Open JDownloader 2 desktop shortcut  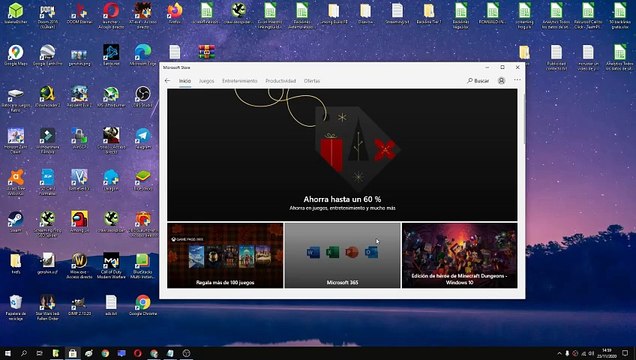click(x=47, y=97)
